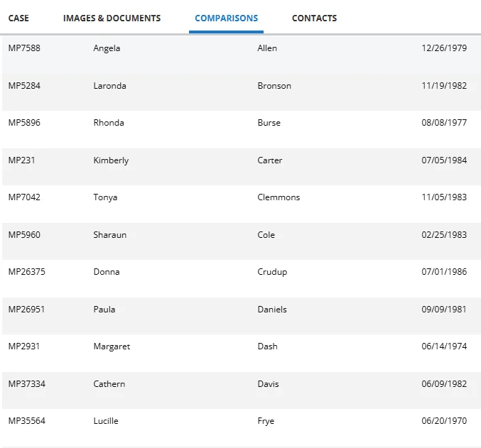Viewport: 481px width, 448px height.
Task: Go to the CONTACTS tab
Action: [314, 18]
